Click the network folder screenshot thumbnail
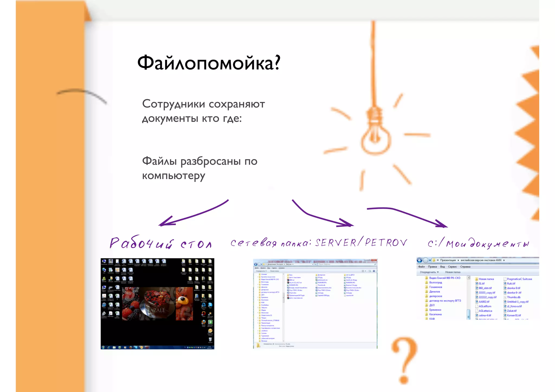The image size is (555, 392). (315, 303)
